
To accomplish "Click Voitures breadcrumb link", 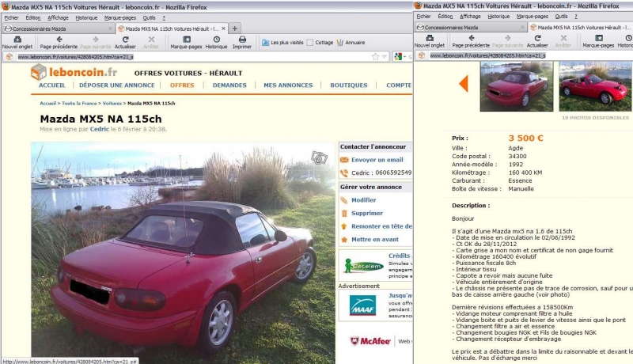I will (112, 104).
